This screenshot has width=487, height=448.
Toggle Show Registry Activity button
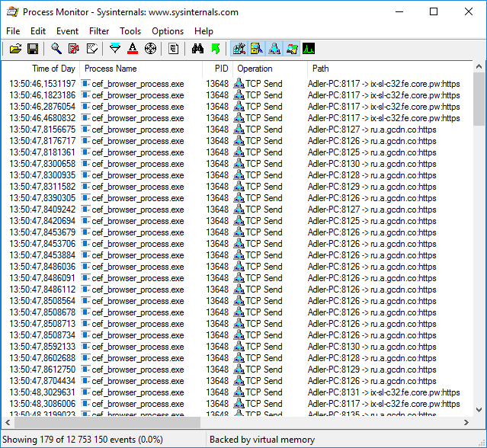239,49
